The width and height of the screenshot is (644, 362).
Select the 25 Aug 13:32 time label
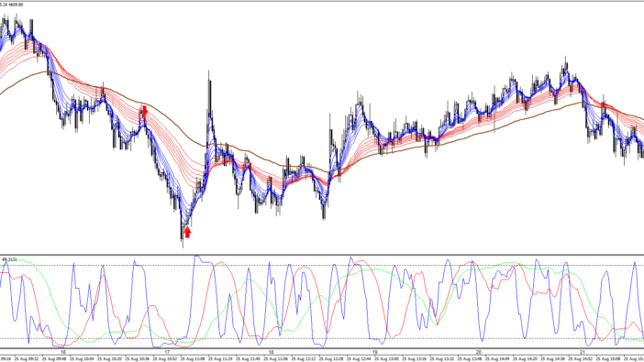click(x=442, y=358)
